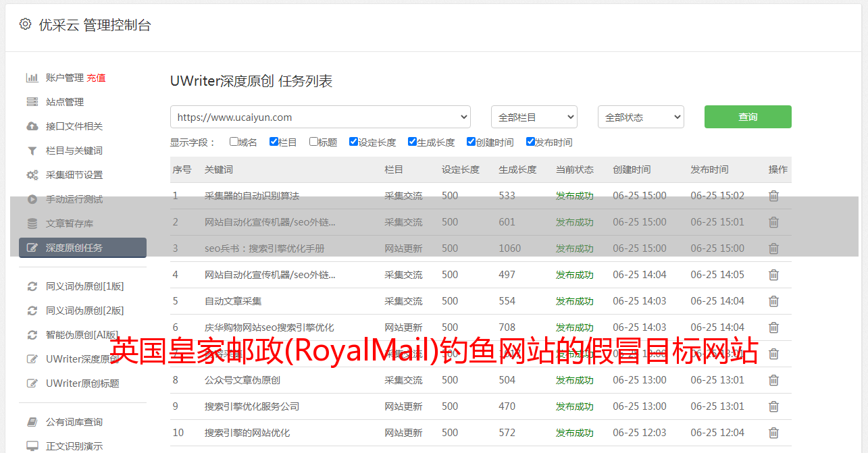The width and height of the screenshot is (868, 453).
Task: Open 站点管理 in the sidebar
Action: point(65,102)
